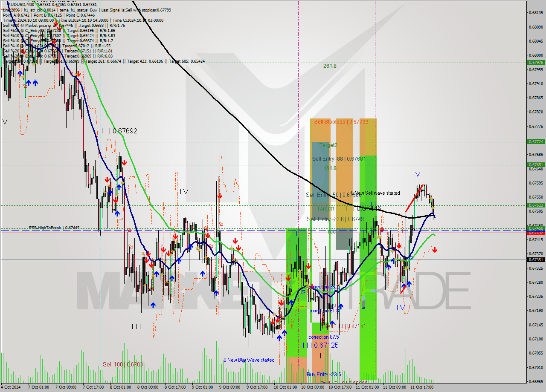Viewport: 546px width, 392px height.
Task: Select the 'I I I 0.67692' wave label
Action: [x=119, y=131]
